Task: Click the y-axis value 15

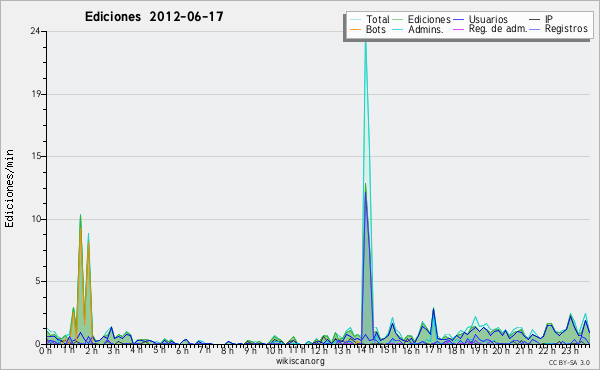Action: [36, 156]
